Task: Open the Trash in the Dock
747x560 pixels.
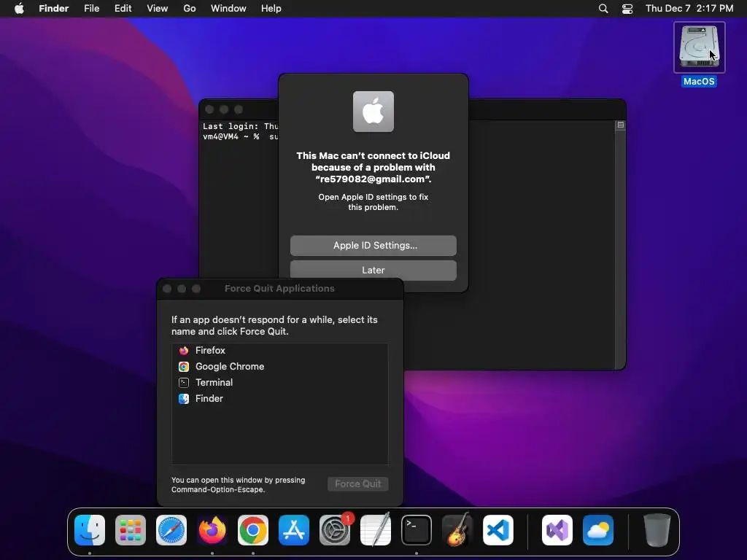Action: click(657, 530)
